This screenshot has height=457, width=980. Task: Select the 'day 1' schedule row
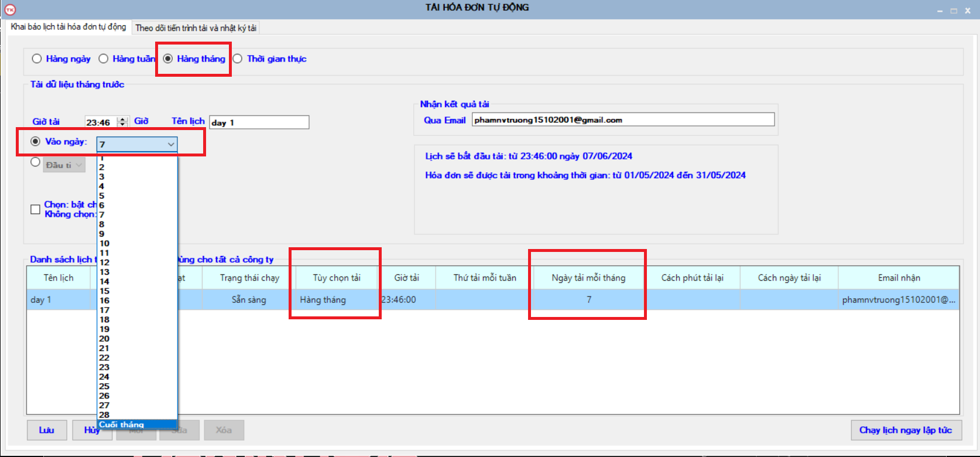[59, 299]
